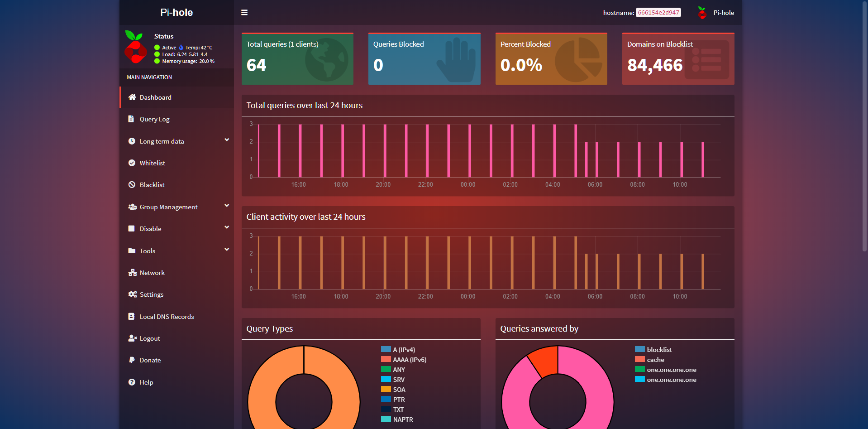868x429 pixels.
Task: Toggle the sidebar with the hamburger icon
Action: click(x=244, y=13)
